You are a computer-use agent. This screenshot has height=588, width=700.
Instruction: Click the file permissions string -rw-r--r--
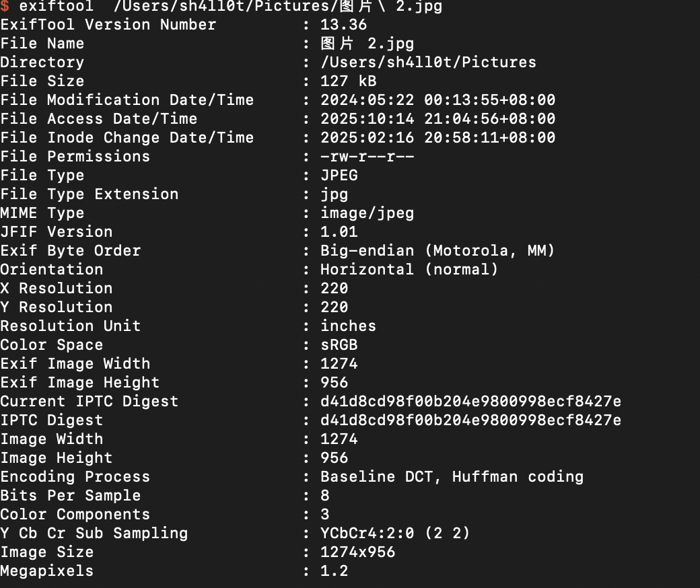point(367,157)
